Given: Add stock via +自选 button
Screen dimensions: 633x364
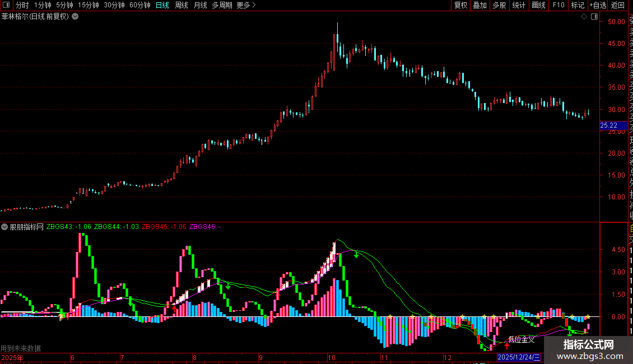Looking at the screenshot, I should point(598,5).
